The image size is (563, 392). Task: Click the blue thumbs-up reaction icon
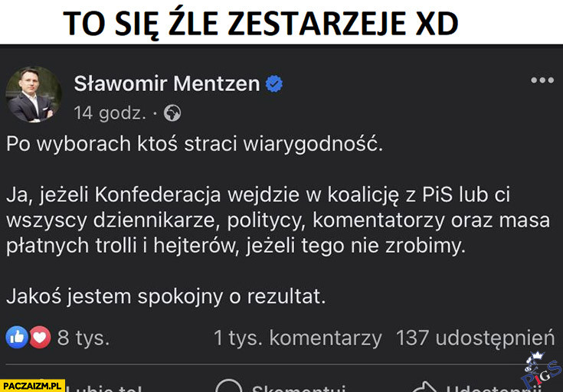pos(17,337)
